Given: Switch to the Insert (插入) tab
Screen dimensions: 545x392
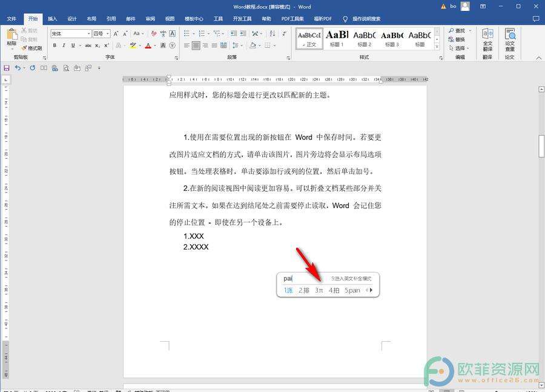Looking at the screenshot, I should pos(52,19).
